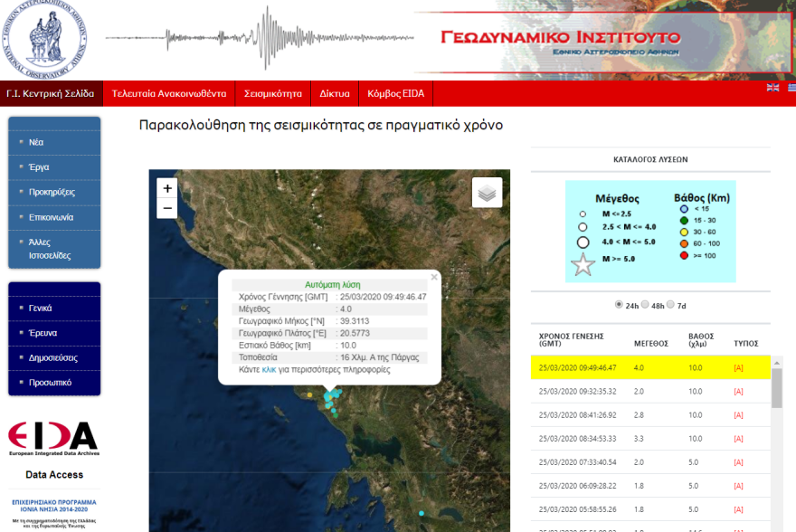
Task: Click the zoom in button on the map
Action: click(x=166, y=186)
